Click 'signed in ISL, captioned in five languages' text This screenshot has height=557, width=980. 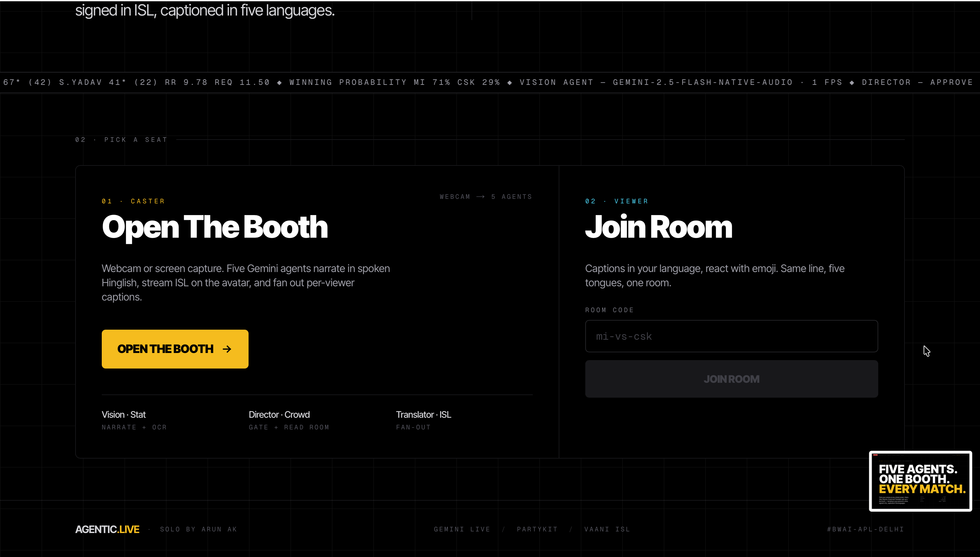(205, 10)
